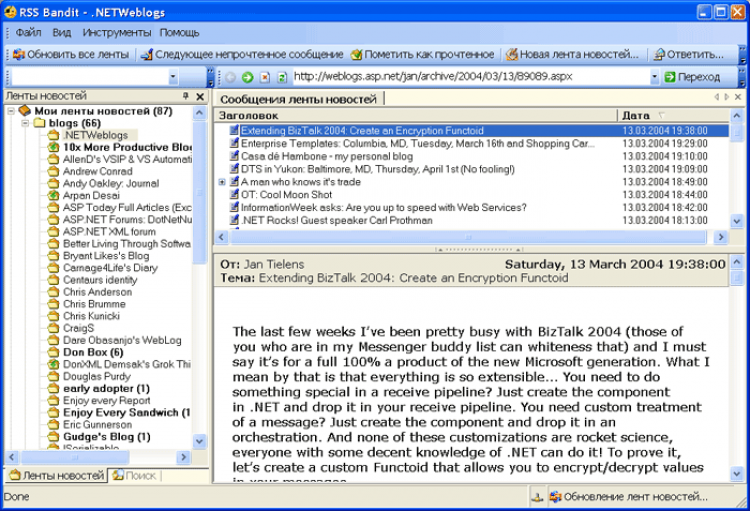
Task: Sort by Заголовок column header
Action: click(416, 115)
